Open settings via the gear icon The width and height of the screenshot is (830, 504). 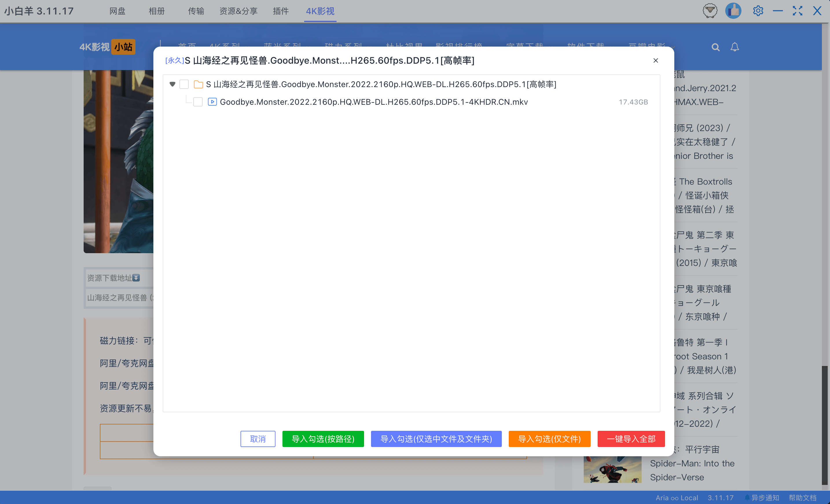(x=758, y=11)
